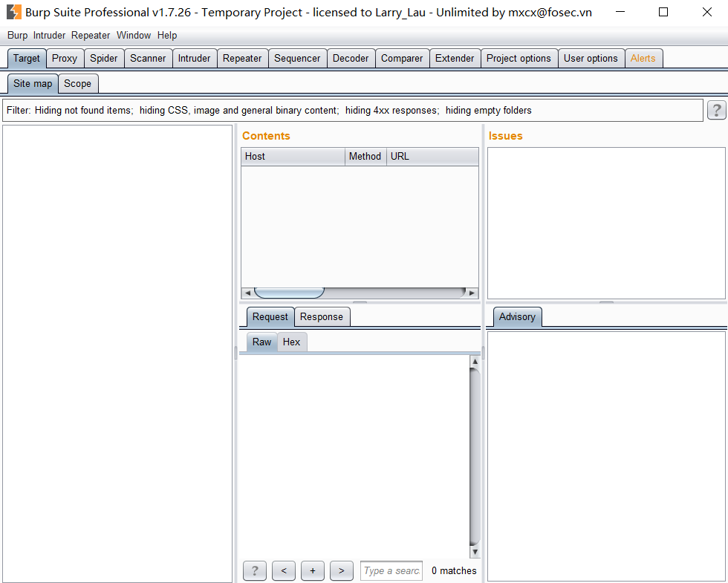Open the Window menu
This screenshot has height=583, width=728.
(134, 36)
